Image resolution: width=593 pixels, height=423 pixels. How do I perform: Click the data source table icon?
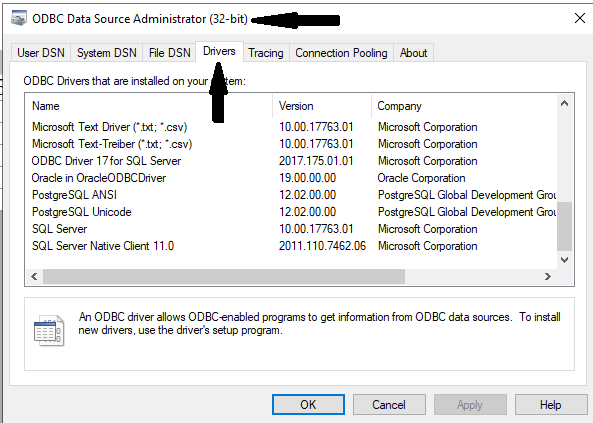point(49,330)
